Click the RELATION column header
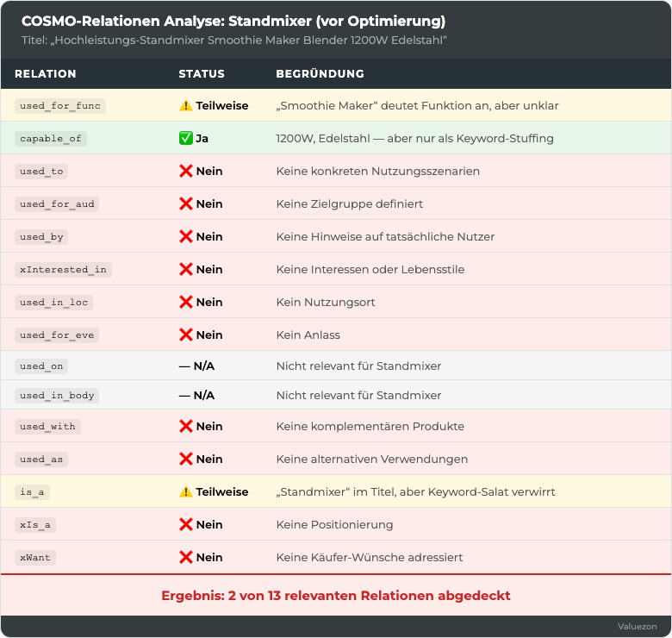This screenshot has width=672, height=638. [x=46, y=74]
